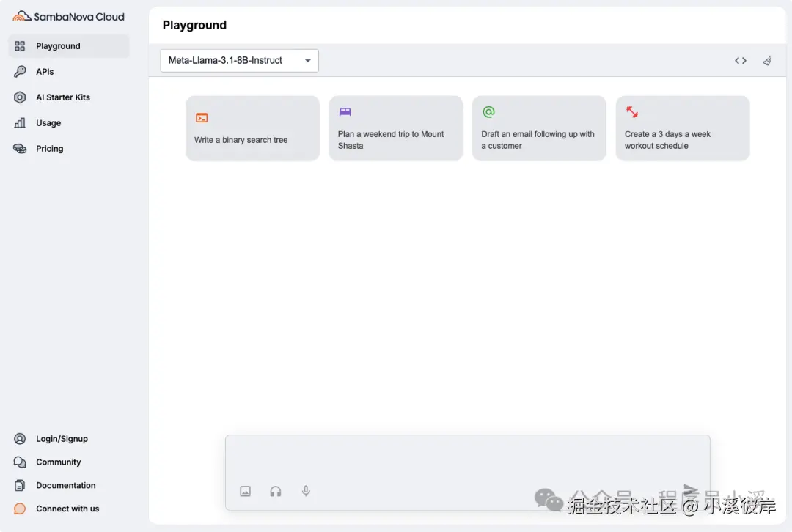Click the headphones audio mode icon
The width and height of the screenshot is (792, 532).
tap(276, 491)
